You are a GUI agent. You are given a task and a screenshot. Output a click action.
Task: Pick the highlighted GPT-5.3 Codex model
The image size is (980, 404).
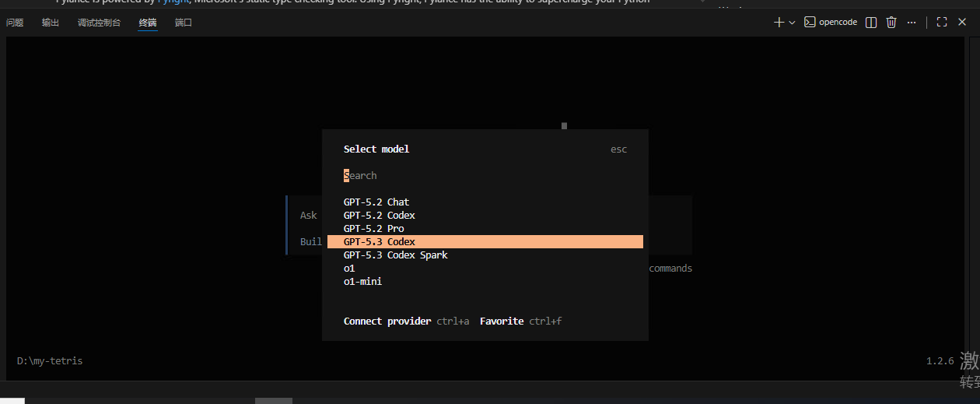(x=485, y=242)
